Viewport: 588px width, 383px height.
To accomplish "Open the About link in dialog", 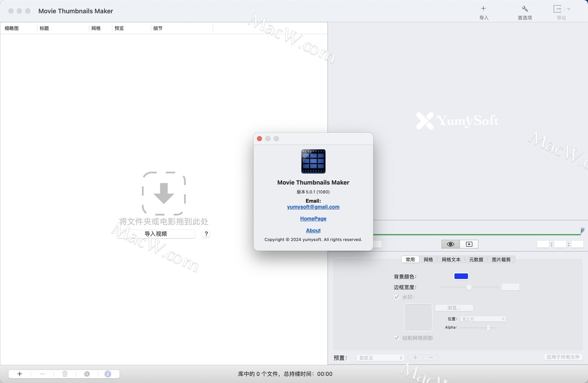I will (x=313, y=230).
